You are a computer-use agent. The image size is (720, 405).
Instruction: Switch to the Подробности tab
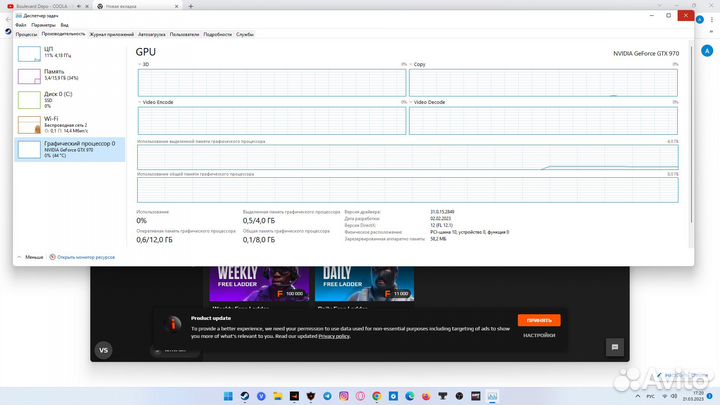click(218, 34)
